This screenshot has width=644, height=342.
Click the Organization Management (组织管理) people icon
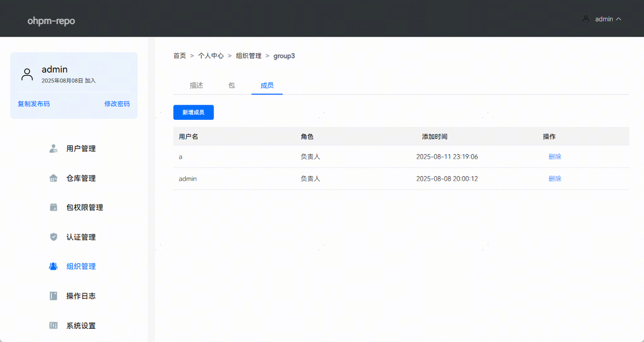point(53,266)
